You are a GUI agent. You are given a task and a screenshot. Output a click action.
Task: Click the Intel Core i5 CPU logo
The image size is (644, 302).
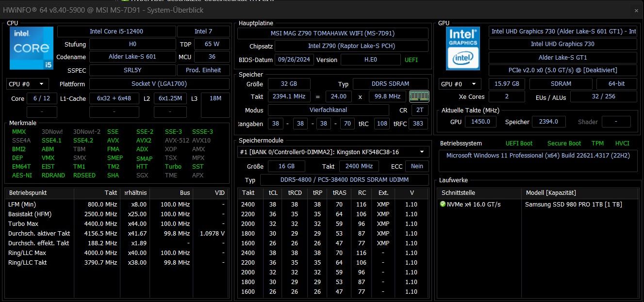coord(31,48)
